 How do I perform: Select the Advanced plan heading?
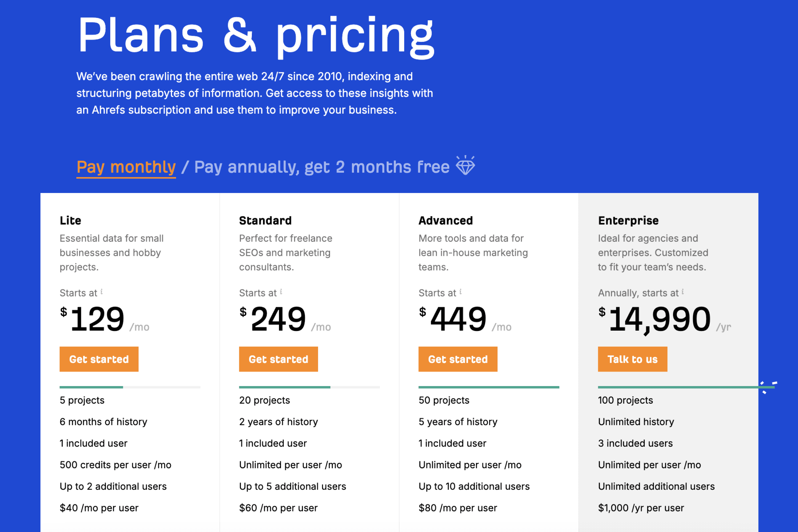coord(445,220)
